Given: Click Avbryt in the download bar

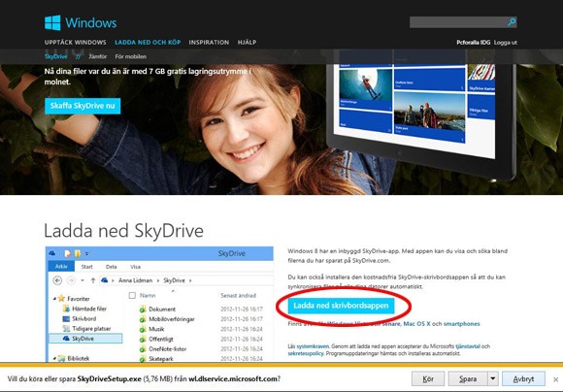Looking at the screenshot, I should coord(523,379).
